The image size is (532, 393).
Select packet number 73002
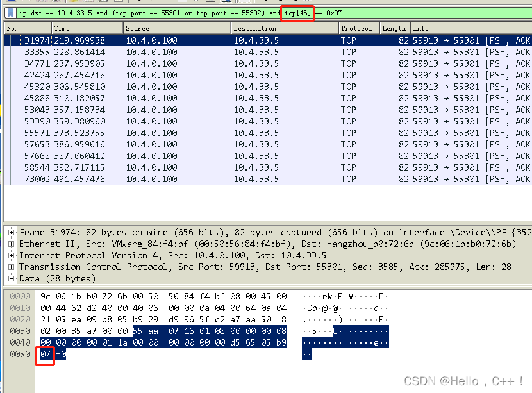tap(268, 179)
